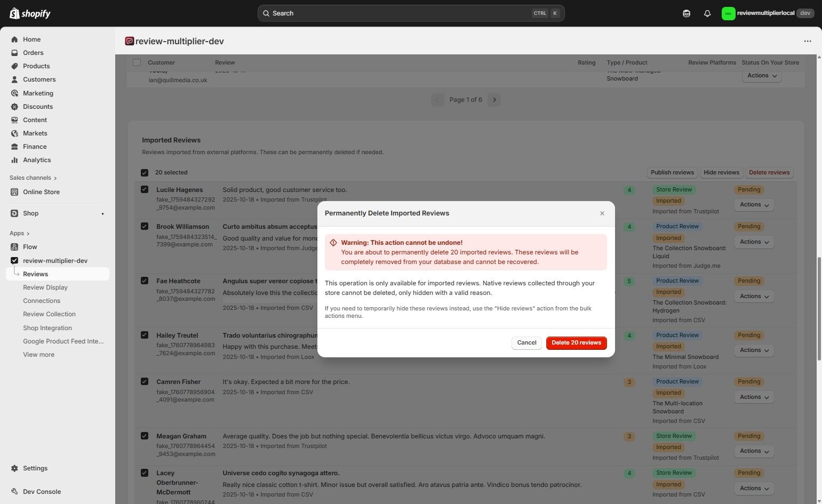Open Settings from the sidebar
This screenshot has width=822, height=504.
click(35, 468)
